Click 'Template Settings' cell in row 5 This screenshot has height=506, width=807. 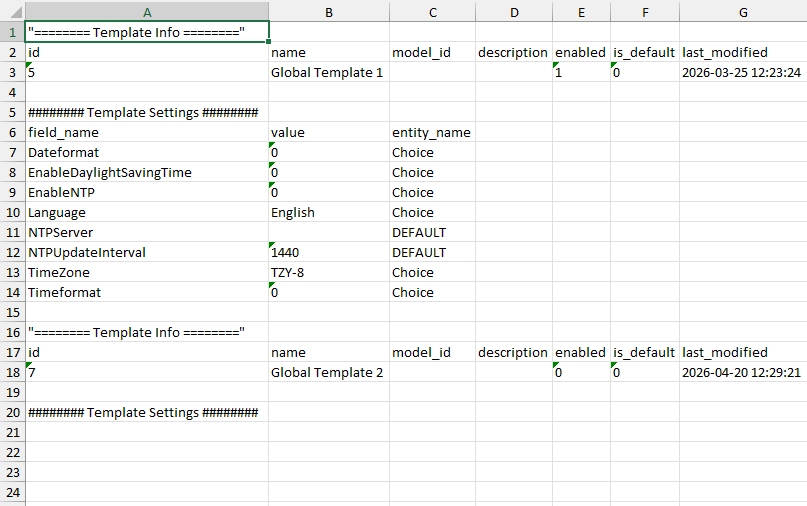tap(147, 113)
